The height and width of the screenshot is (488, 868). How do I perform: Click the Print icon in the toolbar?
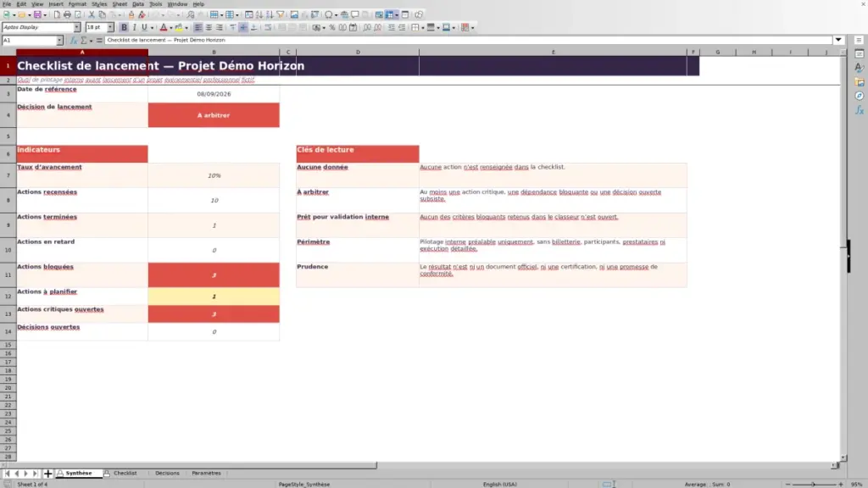coord(67,14)
